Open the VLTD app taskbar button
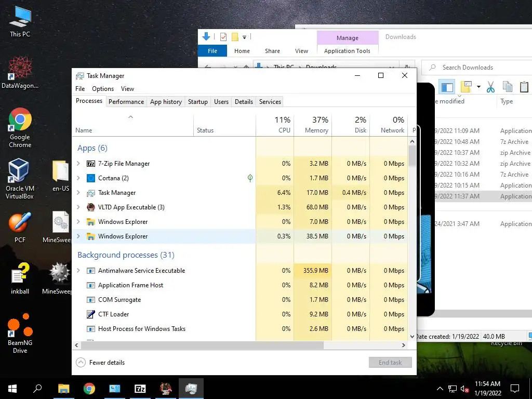The width and height of the screenshot is (532, 399). pos(166,389)
